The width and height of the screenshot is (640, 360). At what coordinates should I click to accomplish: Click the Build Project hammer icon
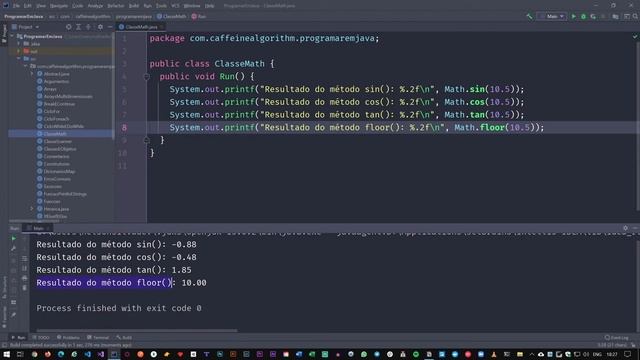coord(529,16)
